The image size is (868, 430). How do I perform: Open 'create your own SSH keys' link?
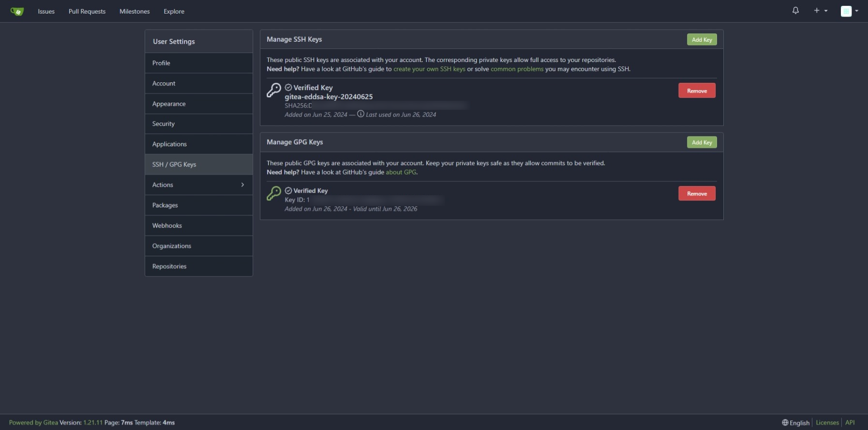tap(429, 69)
